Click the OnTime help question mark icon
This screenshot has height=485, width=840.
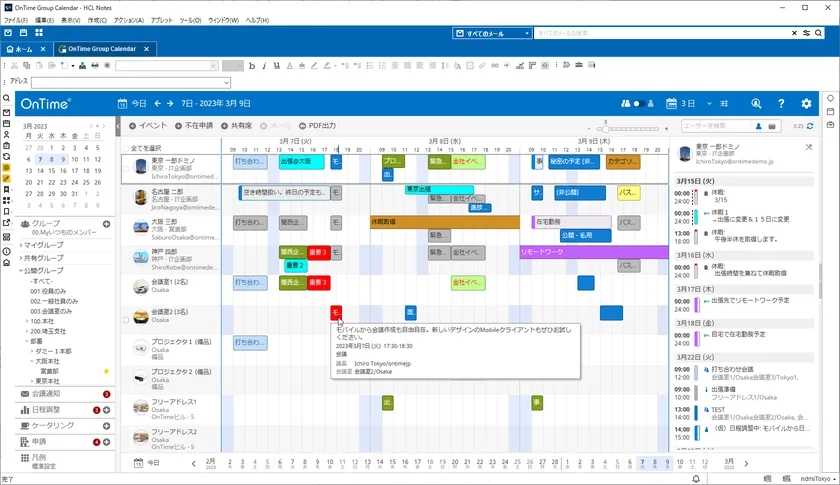(781, 103)
